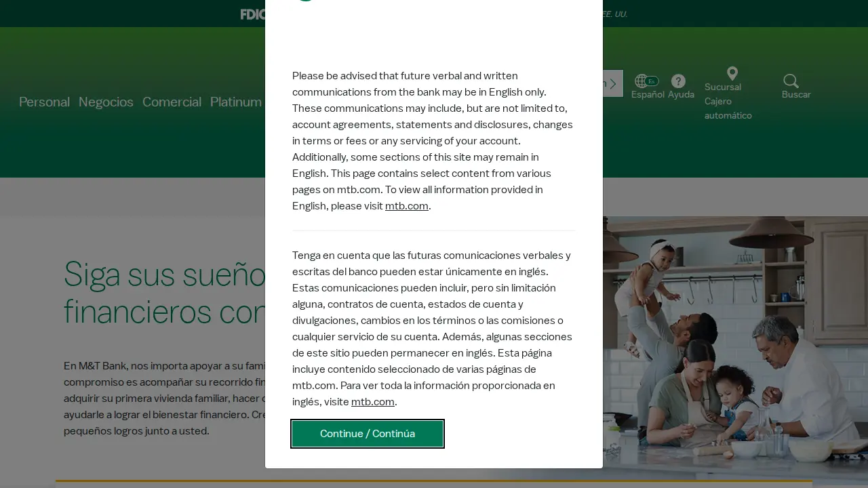Screen dimensions: 868x488
Task: Click the 'Siga sus sueños' headline
Action: point(164,293)
